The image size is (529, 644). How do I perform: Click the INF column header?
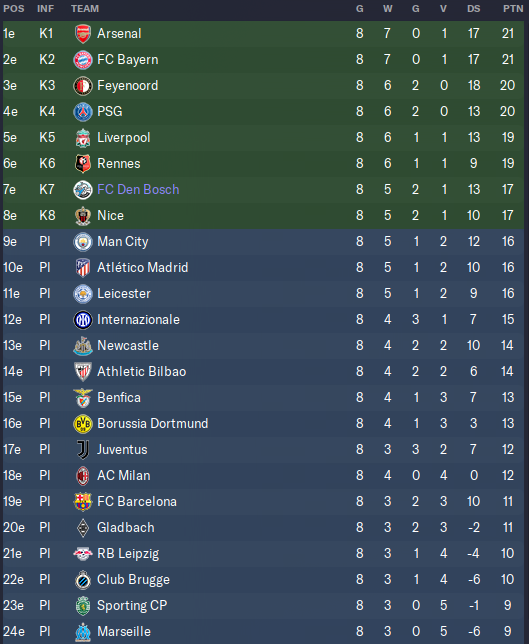[x=46, y=9]
